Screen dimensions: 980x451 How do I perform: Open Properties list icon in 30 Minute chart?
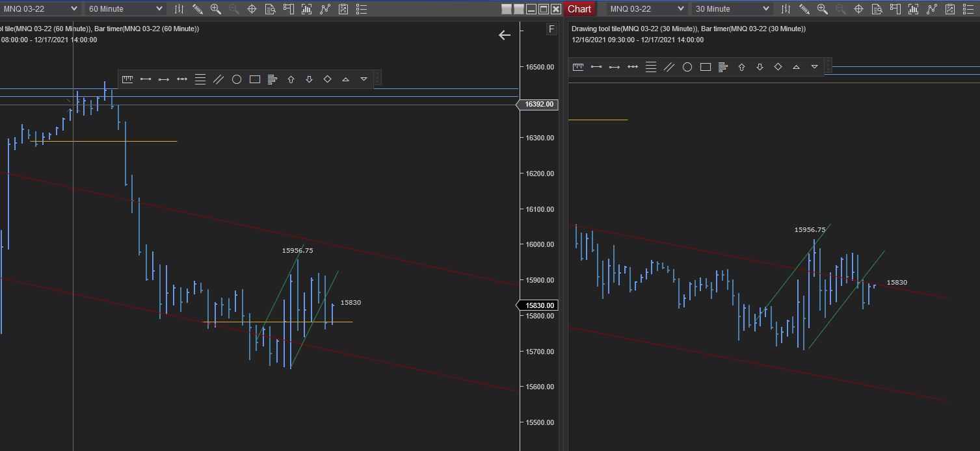click(x=968, y=9)
